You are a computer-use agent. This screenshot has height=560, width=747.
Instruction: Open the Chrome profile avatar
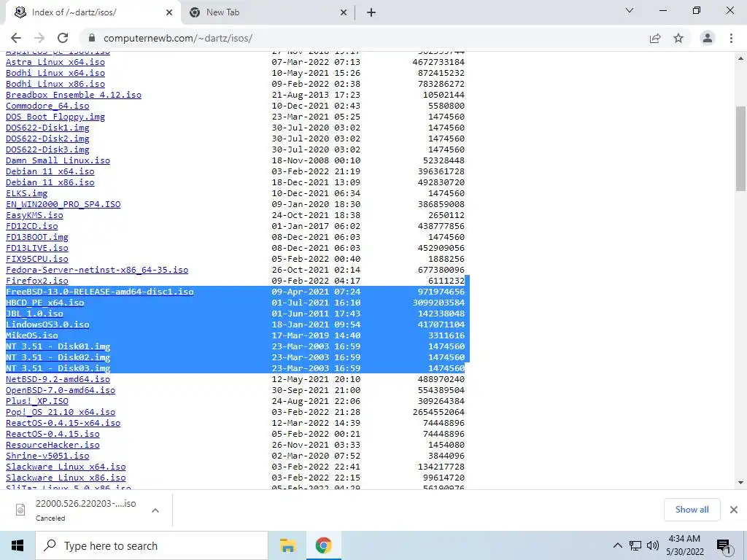click(x=708, y=38)
